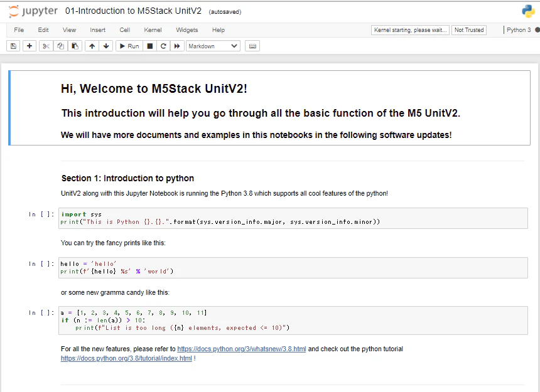Open the command palette keyboard icon
Screen dimensions: 540x392
[x=252, y=46]
